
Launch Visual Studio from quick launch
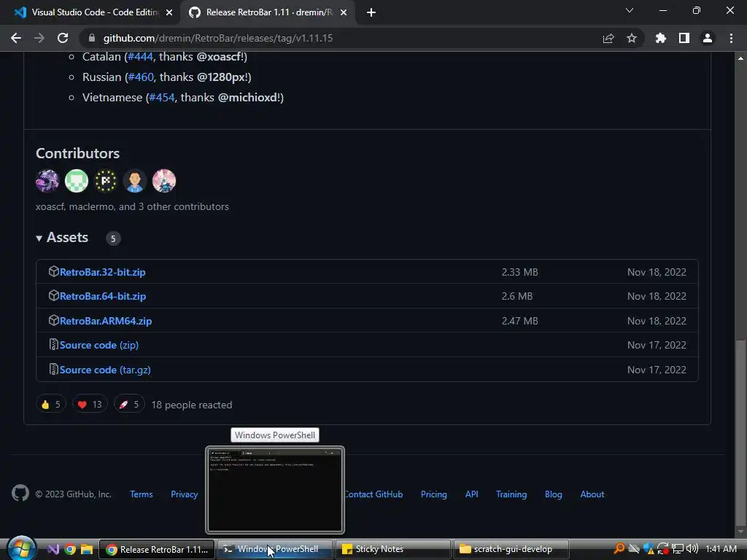(x=53, y=550)
